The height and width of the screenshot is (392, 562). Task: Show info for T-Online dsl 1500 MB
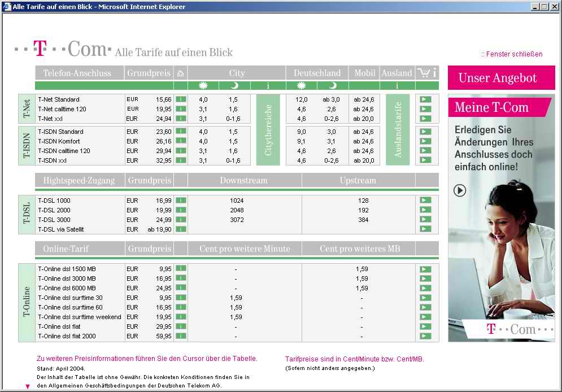[181, 269]
